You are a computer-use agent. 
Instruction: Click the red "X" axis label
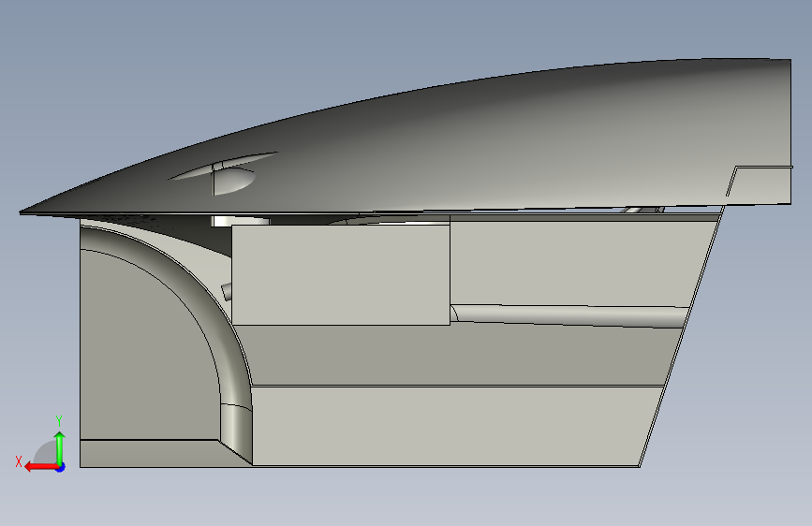click(19, 461)
